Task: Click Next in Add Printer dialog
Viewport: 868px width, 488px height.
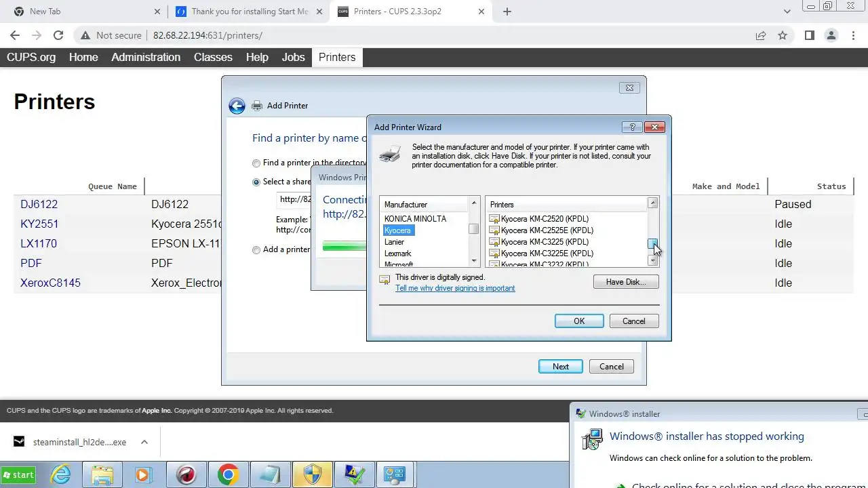Action: [561, 367]
